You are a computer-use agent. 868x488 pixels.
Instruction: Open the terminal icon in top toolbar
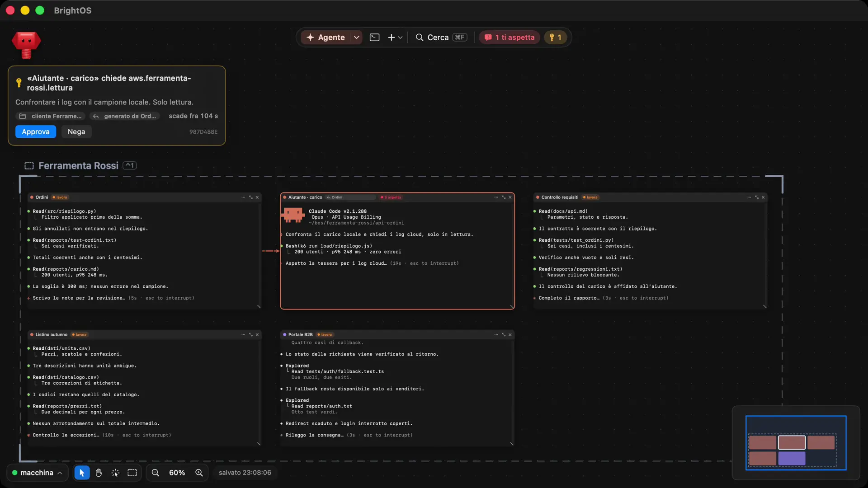[374, 38]
